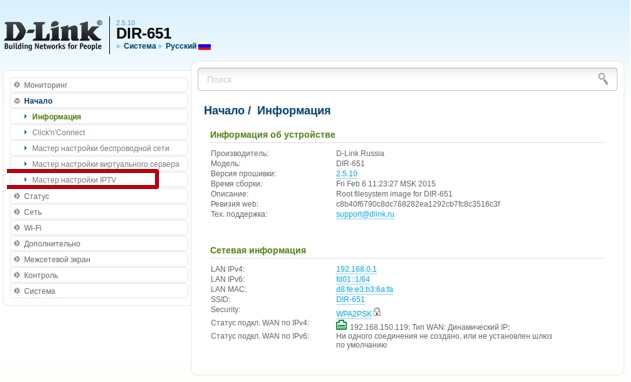Click the build time Fri Feb 6 value

pyautogui.click(x=386, y=184)
